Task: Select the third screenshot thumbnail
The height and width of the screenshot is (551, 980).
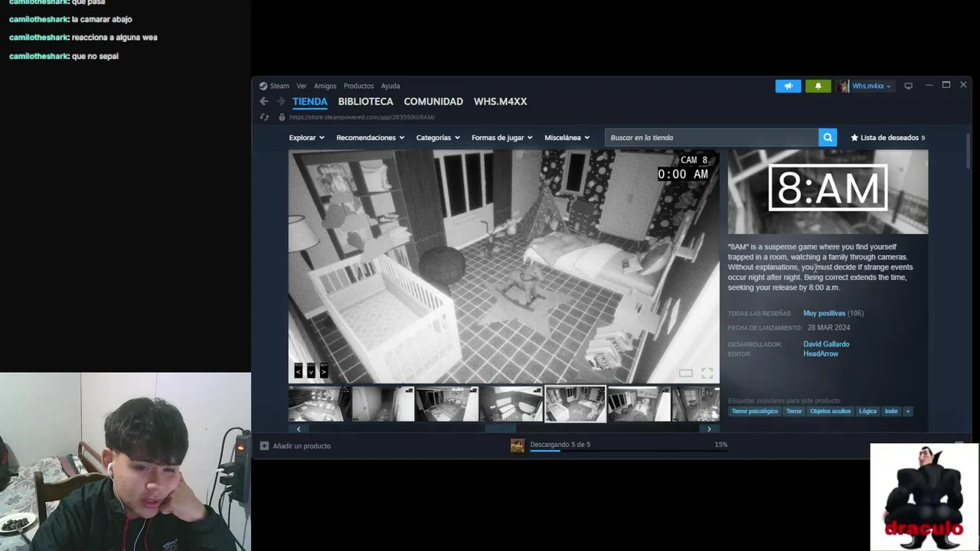Action: 447,404
